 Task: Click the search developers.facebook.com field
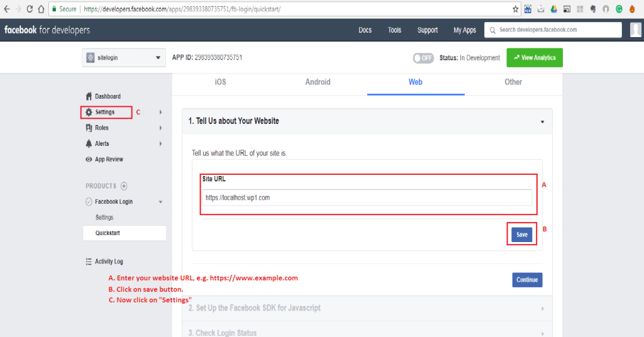click(553, 30)
